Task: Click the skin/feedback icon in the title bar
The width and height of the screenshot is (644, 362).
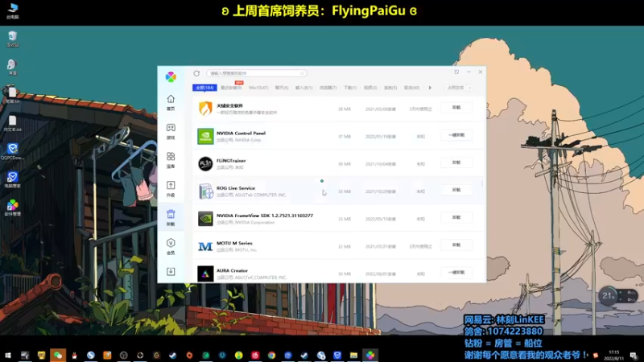Action: (x=456, y=72)
